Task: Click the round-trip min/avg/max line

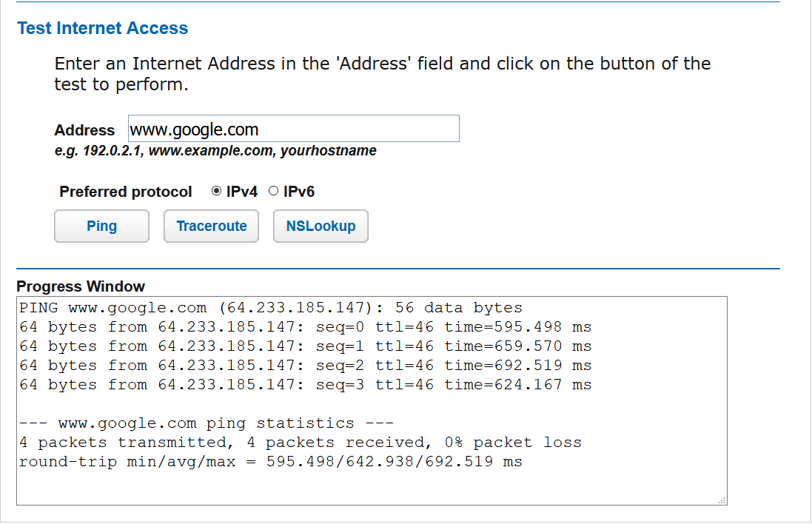Action: click(x=271, y=462)
